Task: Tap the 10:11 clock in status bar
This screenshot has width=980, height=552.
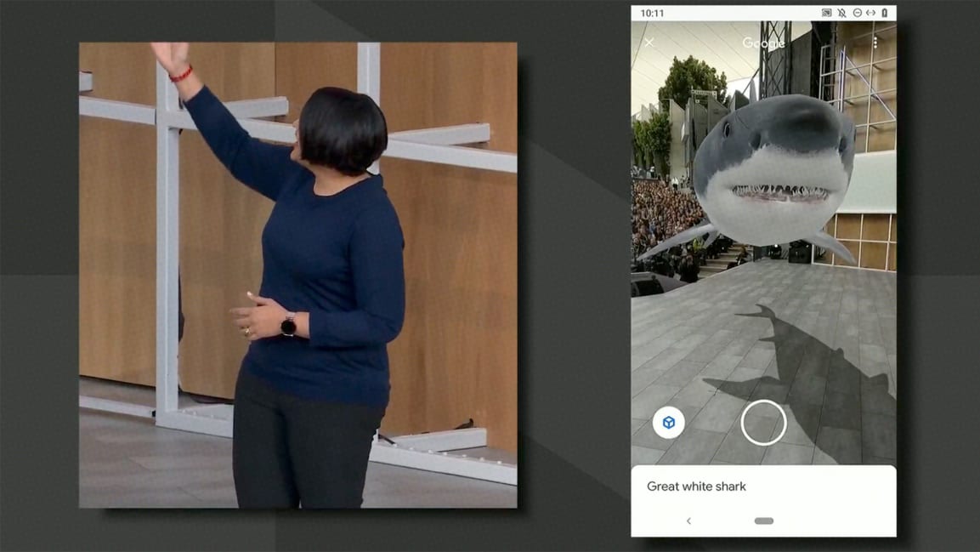Action: click(x=652, y=14)
